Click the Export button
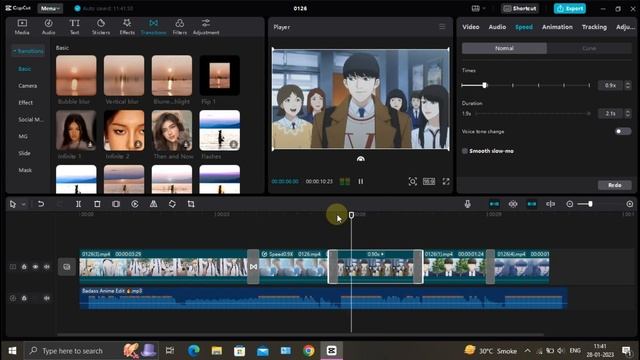This screenshot has height=360, width=640. pyautogui.click(x=570, y=8)
